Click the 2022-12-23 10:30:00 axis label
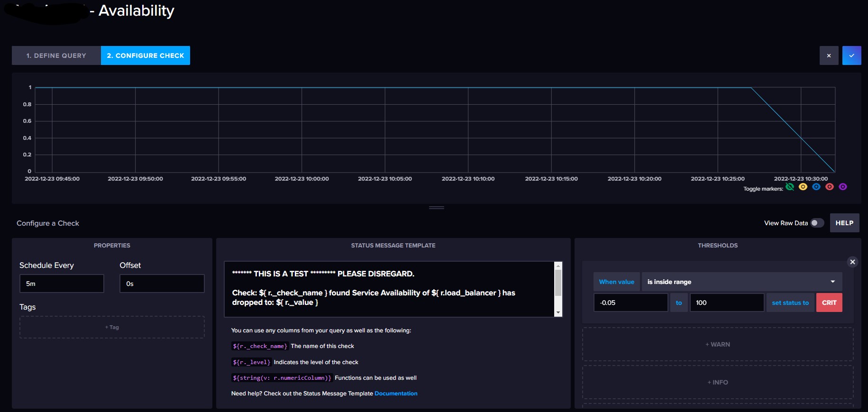The height and width of the screenshot is (412, 868). [801, 179]
